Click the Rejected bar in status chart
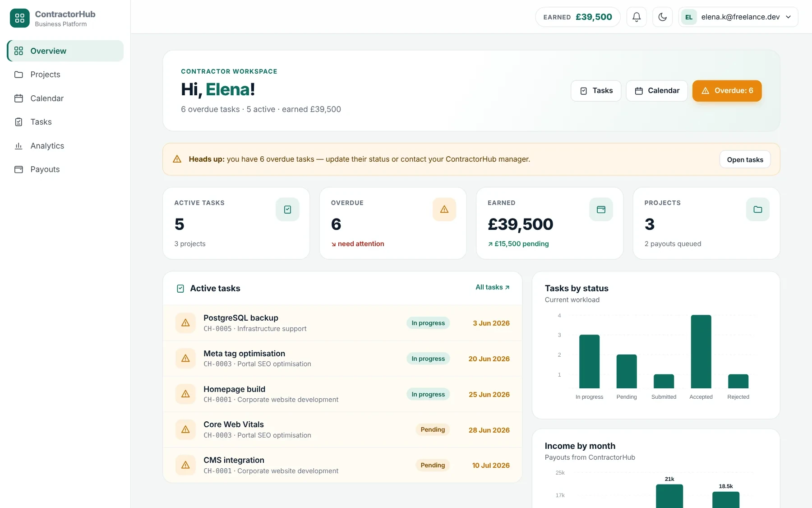 [x=738, y=381]
